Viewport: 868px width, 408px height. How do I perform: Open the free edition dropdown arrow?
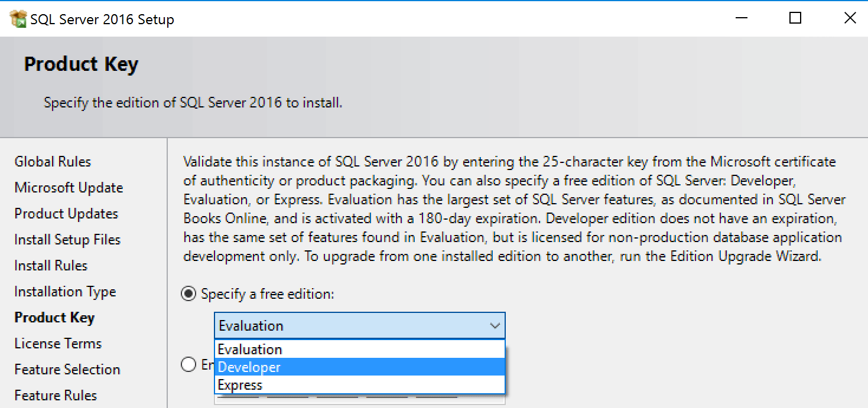(495, 326)
